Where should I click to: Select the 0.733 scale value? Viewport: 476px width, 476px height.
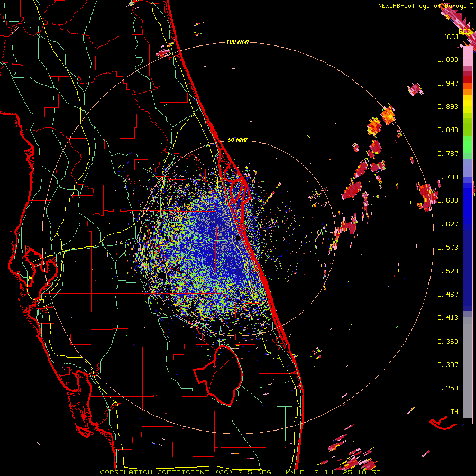(448, 177)
